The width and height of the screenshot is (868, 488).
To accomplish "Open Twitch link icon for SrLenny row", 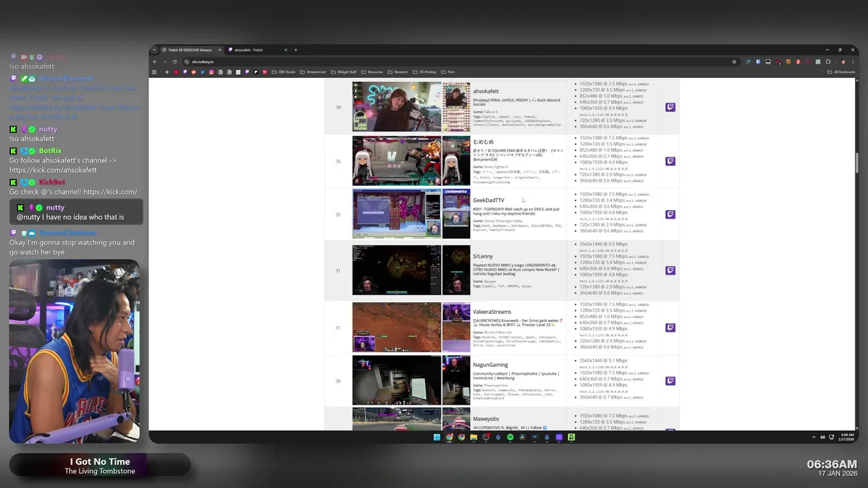I will [670, 270].
